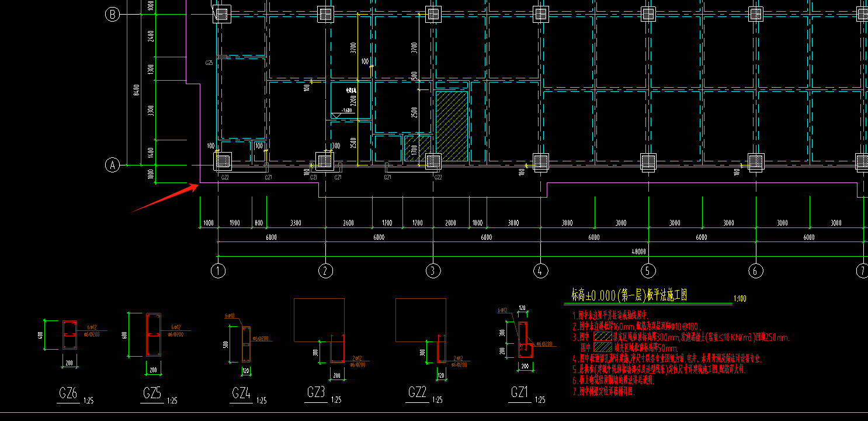Select note 4 about 板预留孔洞
Image resolution: width=868 pixels, height=421 pixels.
667,359
